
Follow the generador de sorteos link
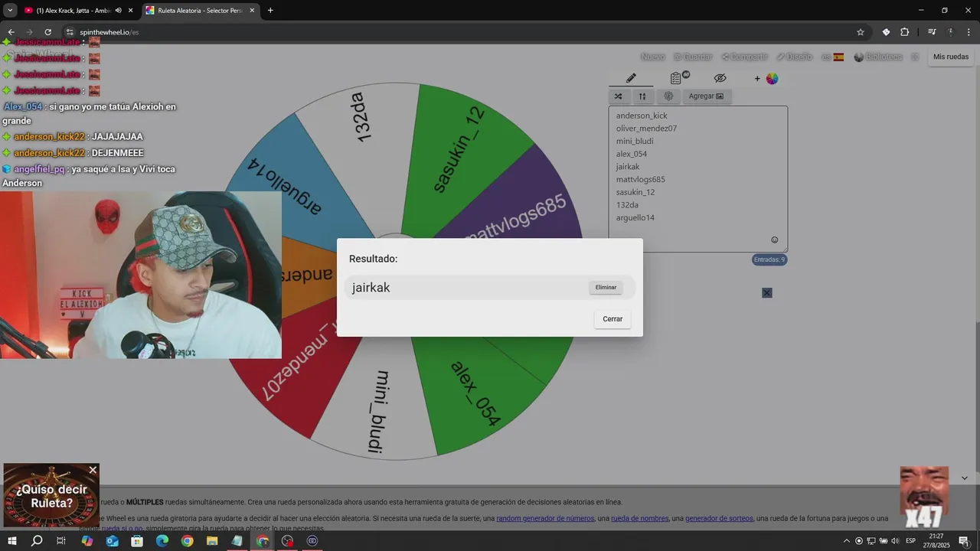click(x=719, y=518)
